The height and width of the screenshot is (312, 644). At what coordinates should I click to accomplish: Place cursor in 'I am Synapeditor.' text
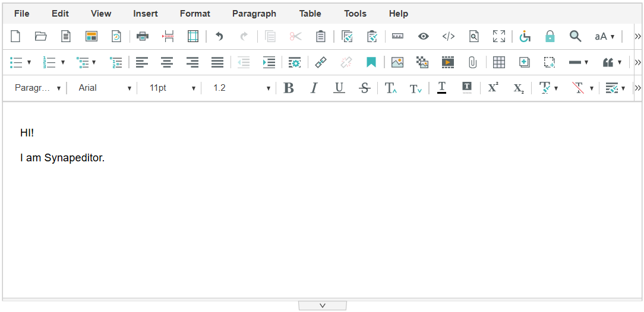[x=62, y=158]
